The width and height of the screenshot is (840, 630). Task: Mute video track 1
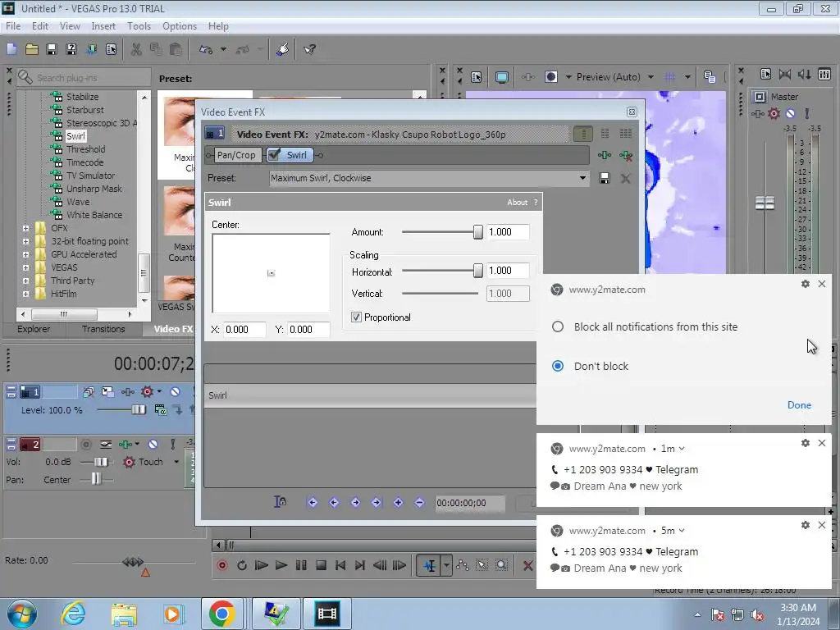[175, 391]
